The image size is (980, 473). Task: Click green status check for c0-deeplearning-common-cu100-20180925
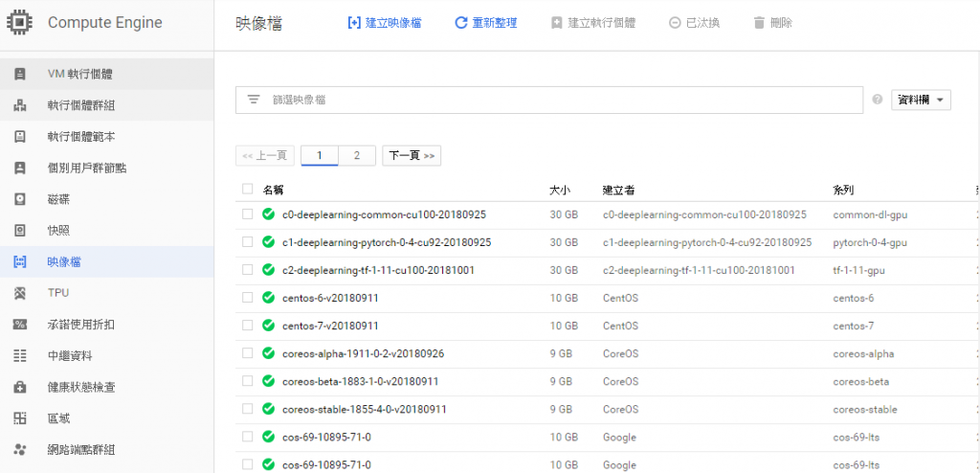(269, 214)
